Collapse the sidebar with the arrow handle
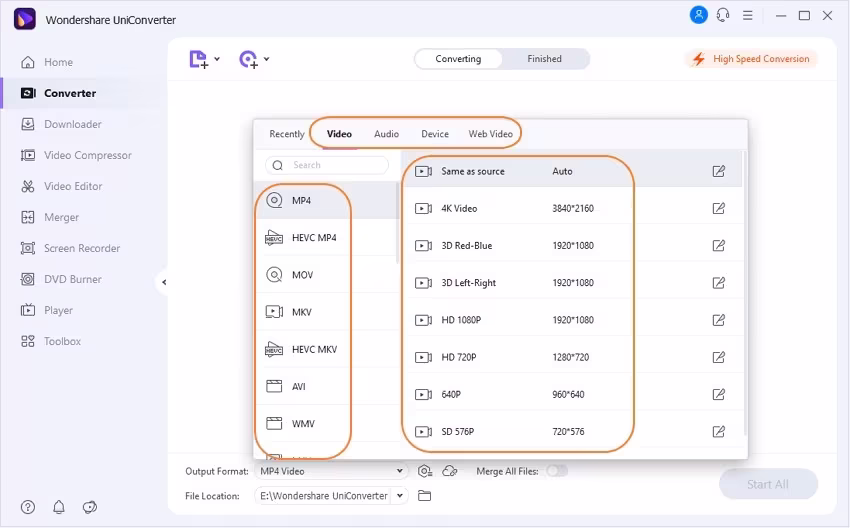 coord(164,282)
